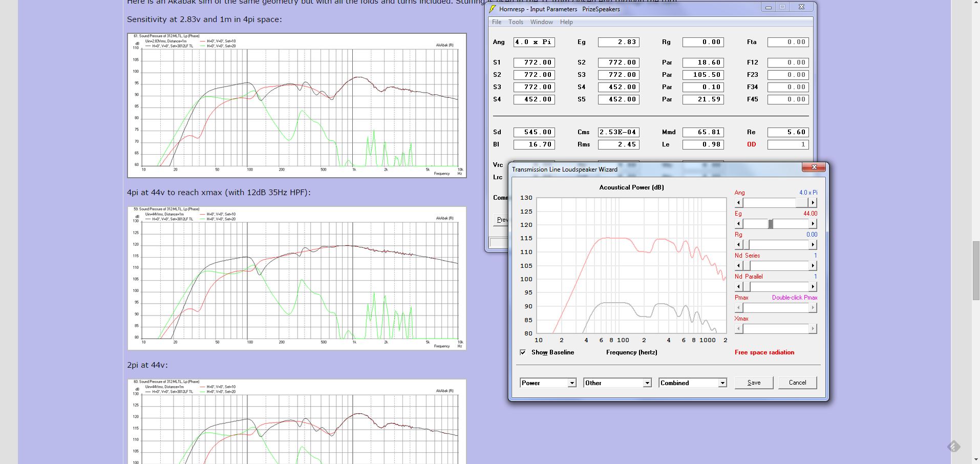Click the left arrow of the Ang slider

click(x=738, y=203)
